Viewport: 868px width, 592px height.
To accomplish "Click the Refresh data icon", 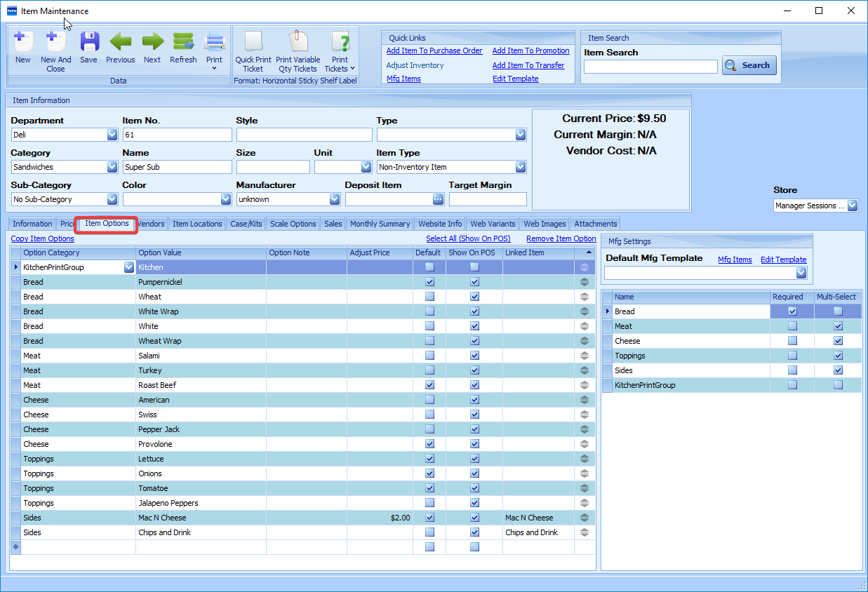I will [183, 43].
